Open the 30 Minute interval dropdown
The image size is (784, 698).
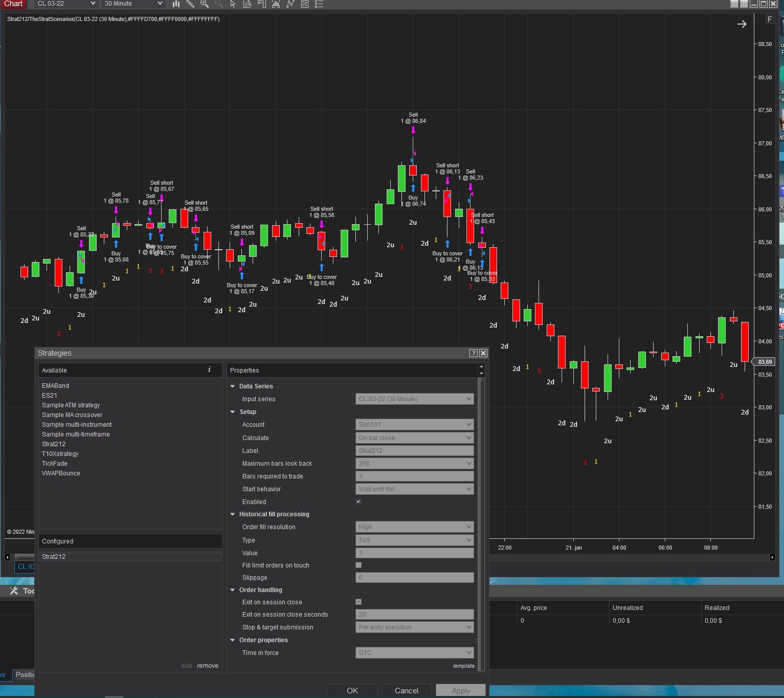[x=133, y=4]
